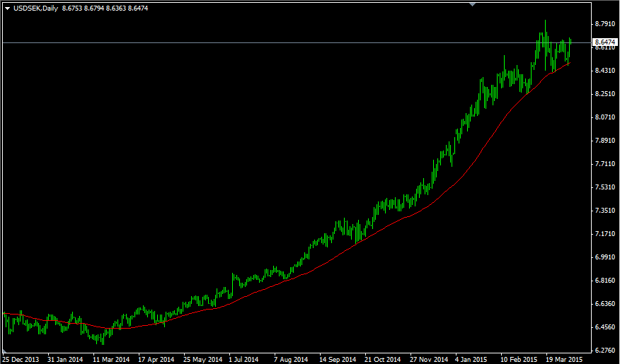
Task: Click the 7.5310 price scale label
Action: click(x=605, y=187)
